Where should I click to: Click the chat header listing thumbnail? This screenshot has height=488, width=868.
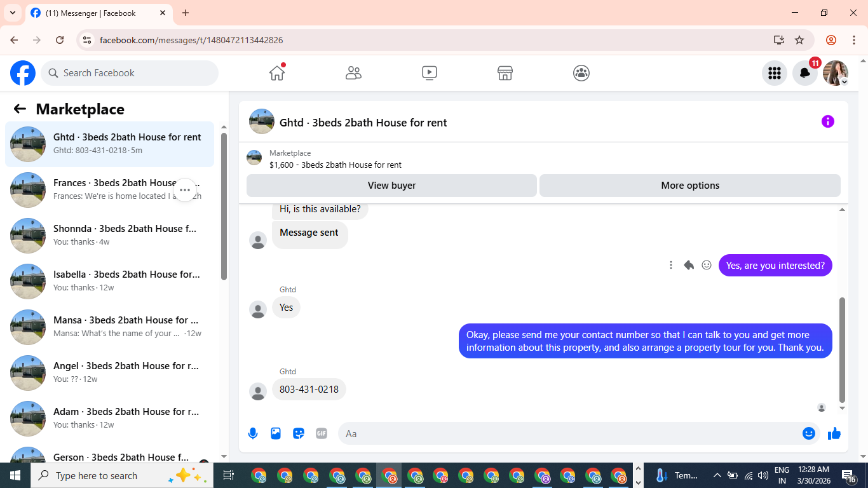pyautogui.click(x=262, y=121)
